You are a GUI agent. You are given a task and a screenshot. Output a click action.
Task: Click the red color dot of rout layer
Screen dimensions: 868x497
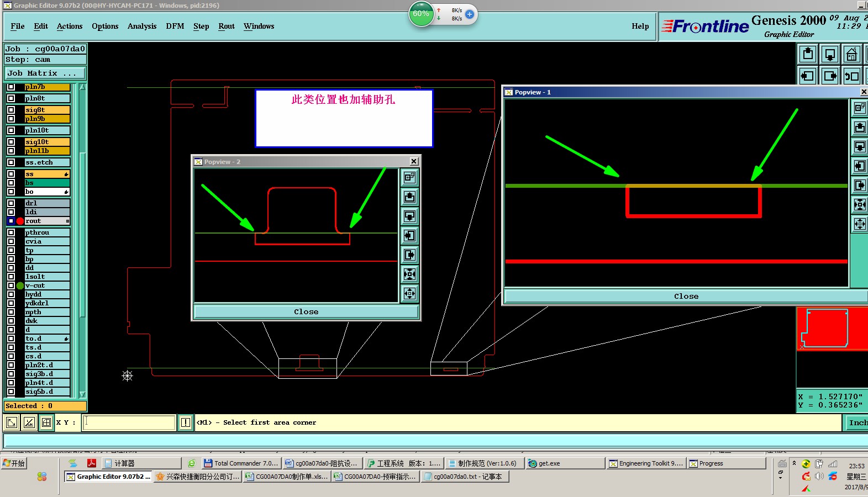pos(20,221)
